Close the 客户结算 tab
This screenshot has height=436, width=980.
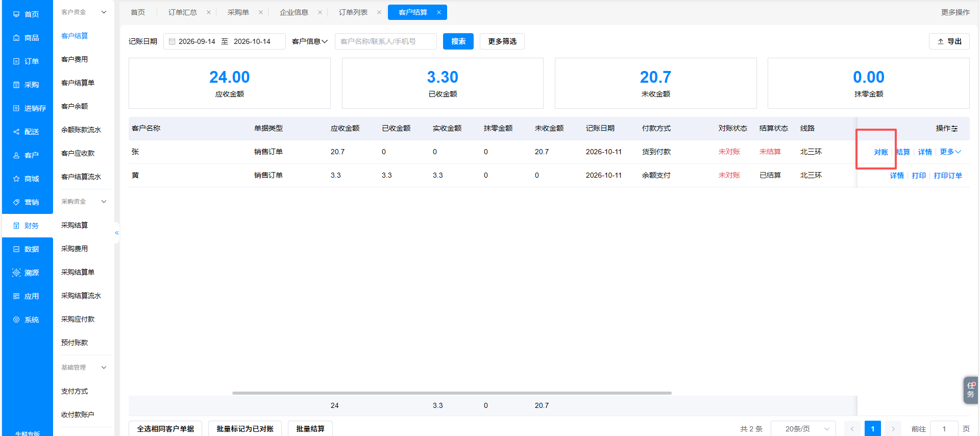[439, 12]
